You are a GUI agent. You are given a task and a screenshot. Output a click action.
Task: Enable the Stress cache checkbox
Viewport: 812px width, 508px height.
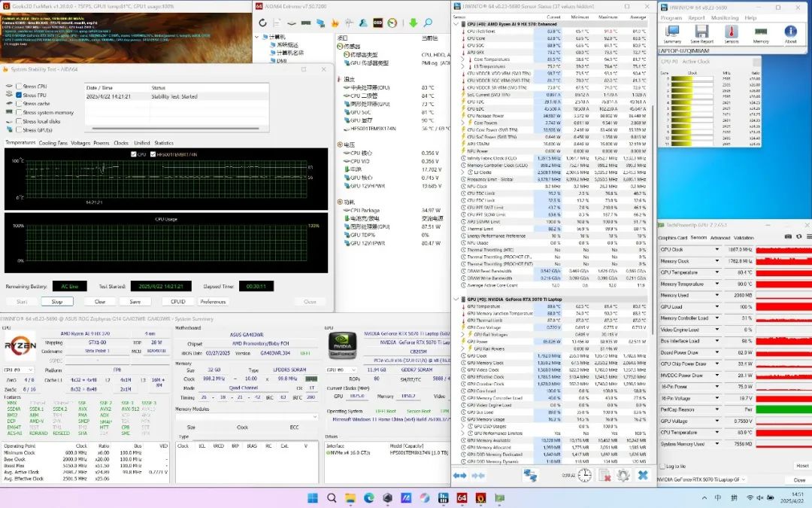tap(19, 104)
